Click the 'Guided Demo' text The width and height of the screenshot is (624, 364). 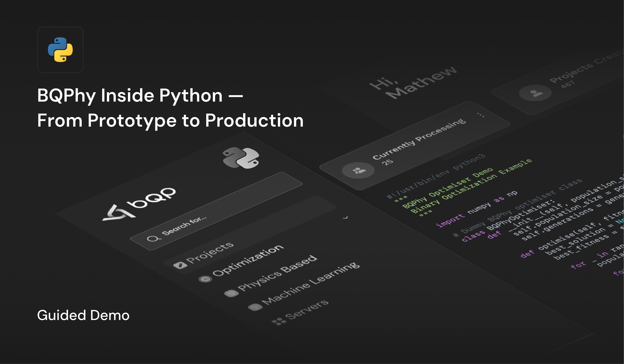tap(83, 315)
